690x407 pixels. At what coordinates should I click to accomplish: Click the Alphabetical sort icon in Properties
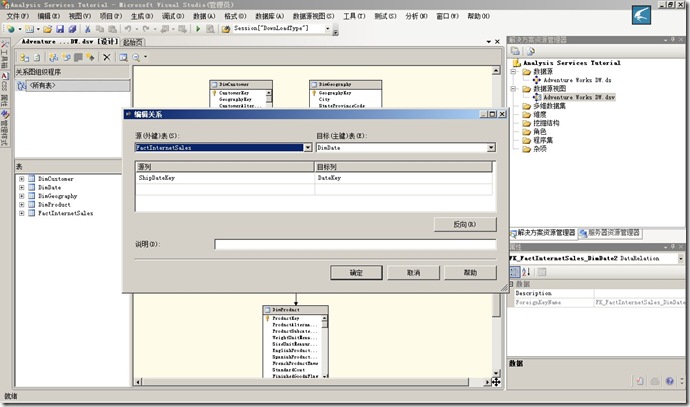point(526,272)
